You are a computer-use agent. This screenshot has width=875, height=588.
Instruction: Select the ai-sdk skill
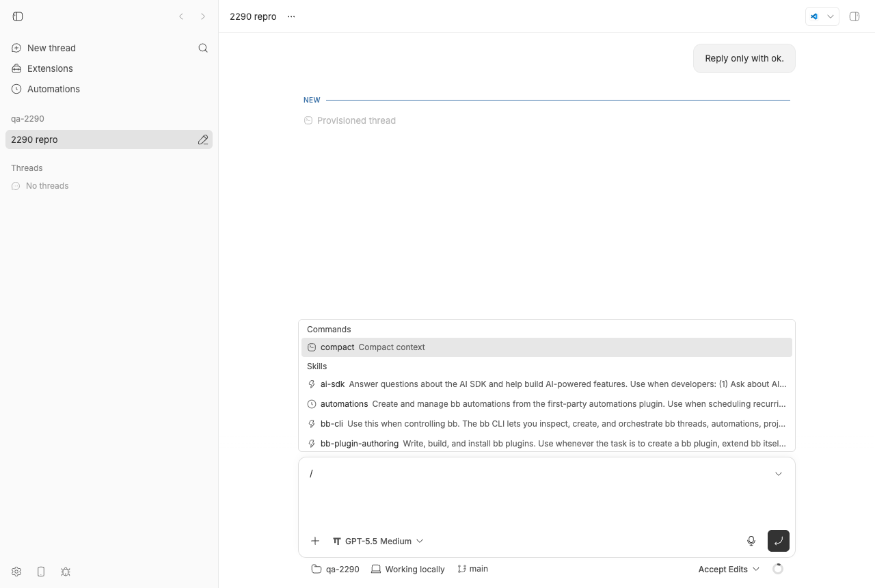(547, 384)
